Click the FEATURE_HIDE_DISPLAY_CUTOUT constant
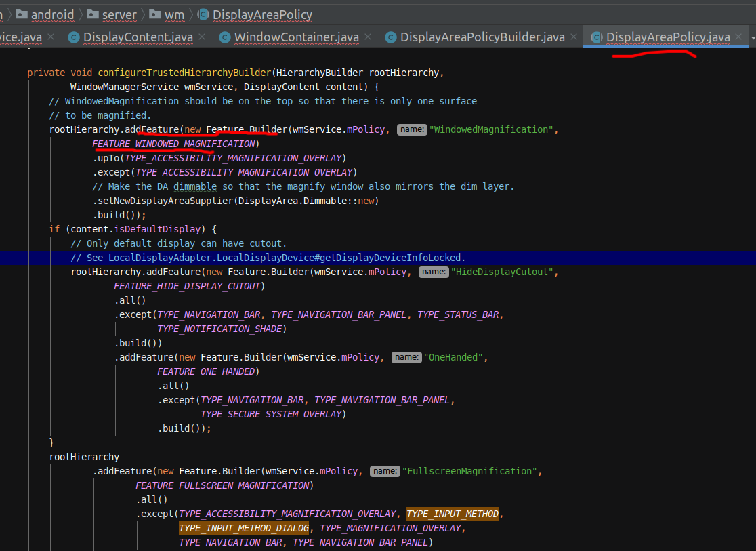The width and height of the screenshot is (756, 551). coord(187,286)
